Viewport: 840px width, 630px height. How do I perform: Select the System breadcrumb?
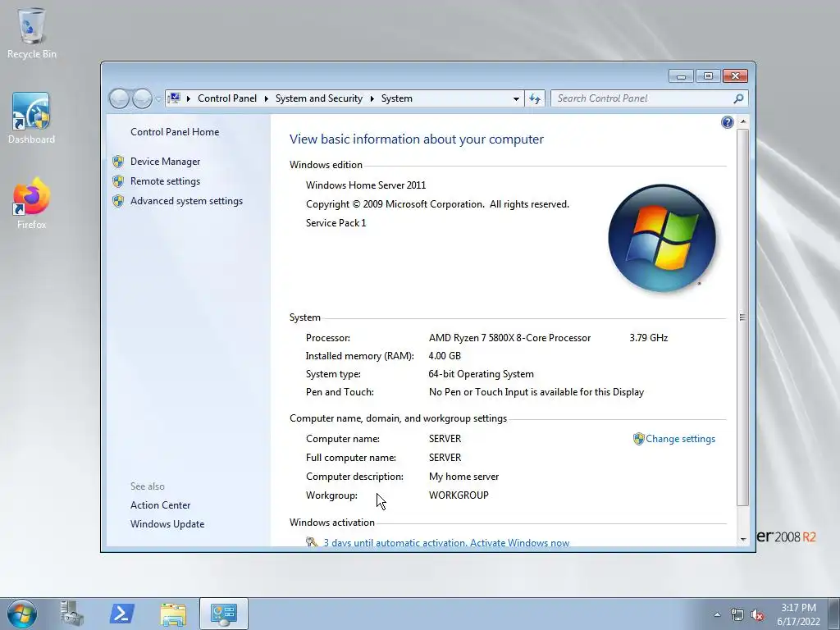pyautogui.click(x=397, y=98)
